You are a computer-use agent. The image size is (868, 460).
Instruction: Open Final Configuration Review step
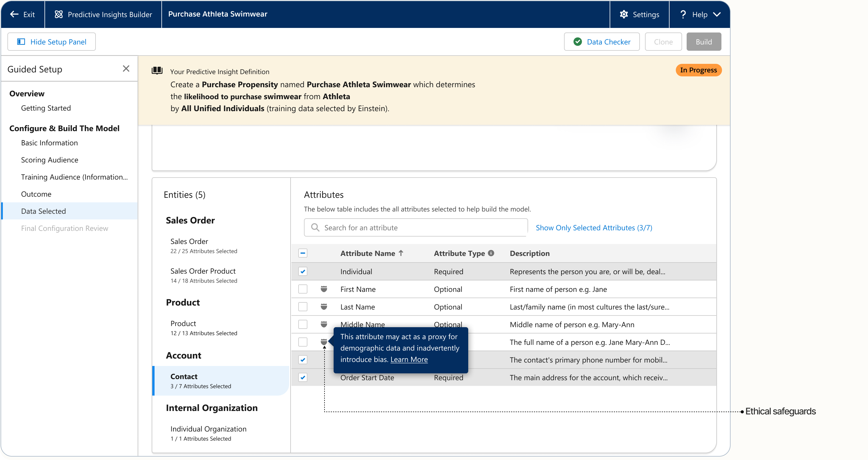(64, 228)
